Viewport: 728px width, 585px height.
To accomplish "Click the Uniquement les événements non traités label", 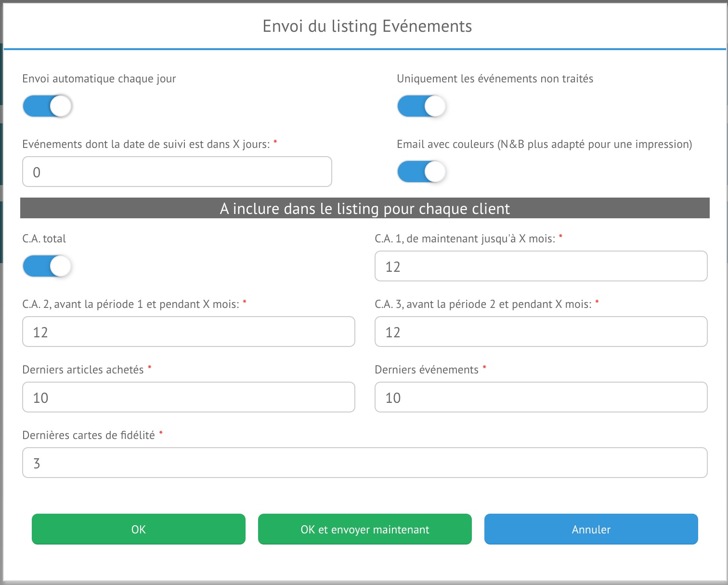I will [x=495, y=79].
